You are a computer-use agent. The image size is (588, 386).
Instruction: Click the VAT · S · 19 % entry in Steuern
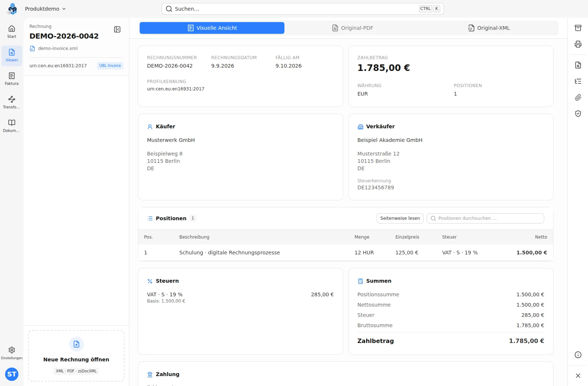pos(165,294)
